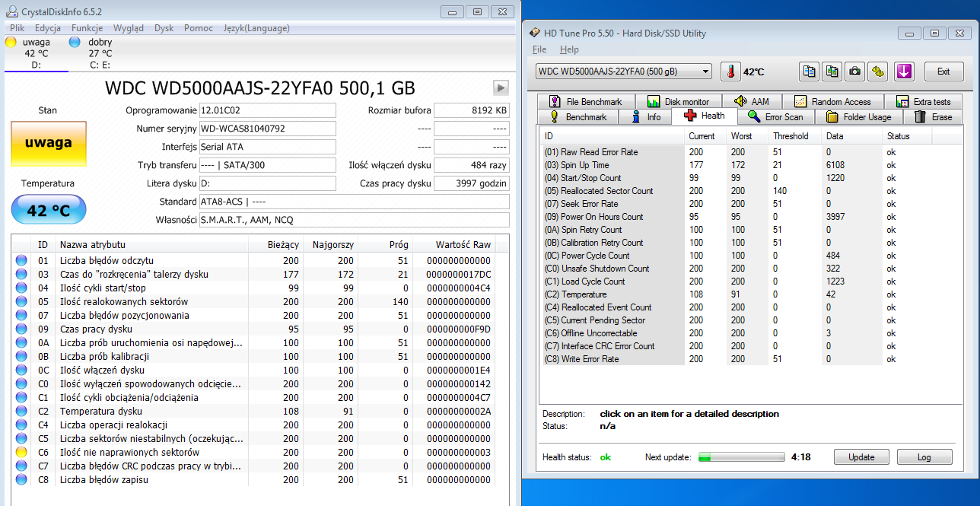Open the Edycja menu
Screen dimensions: 980x528
[x=48, y=28]
